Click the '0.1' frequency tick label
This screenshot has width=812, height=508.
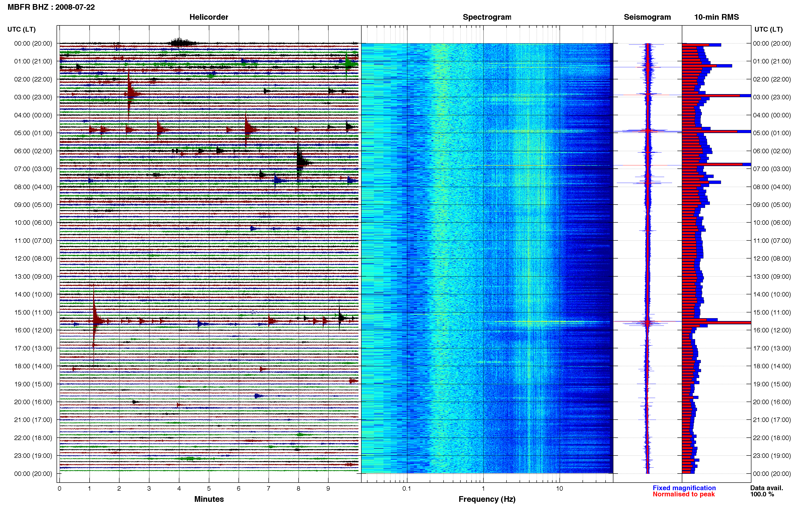click(x=407, y=489)
